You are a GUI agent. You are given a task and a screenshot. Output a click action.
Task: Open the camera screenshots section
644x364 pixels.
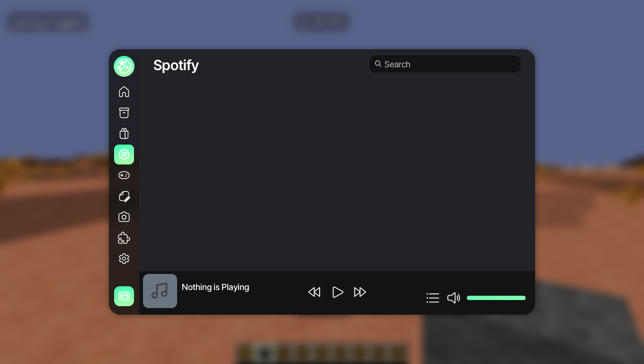(x=124, y=217)
